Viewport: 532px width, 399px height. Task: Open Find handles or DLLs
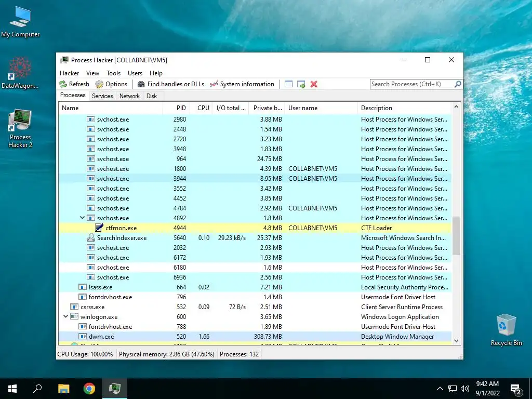[x=171, y=84]
